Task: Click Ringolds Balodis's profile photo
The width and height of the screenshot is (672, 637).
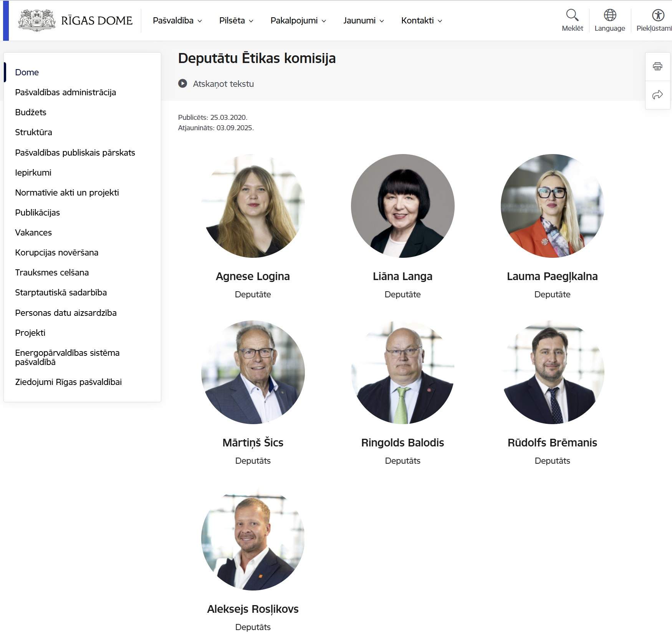Action: [x=402, y=372]
